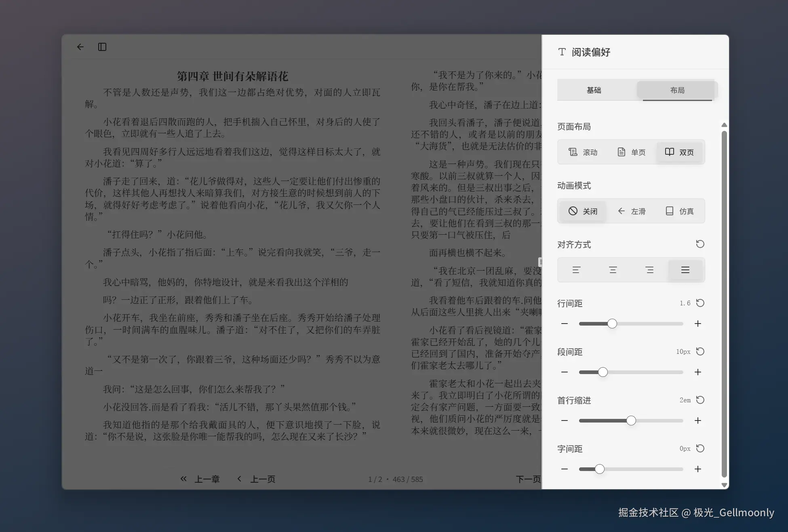Go to the previous chapter via 上一章
Image resolution: width=788 pixels, height=532 pixels.
(201, 479)
